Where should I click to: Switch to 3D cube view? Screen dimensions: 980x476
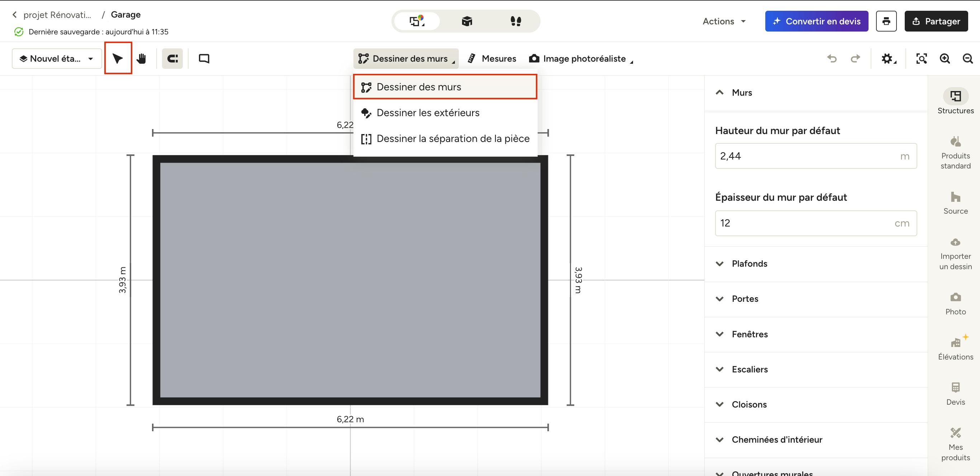[x=467, y=21]
